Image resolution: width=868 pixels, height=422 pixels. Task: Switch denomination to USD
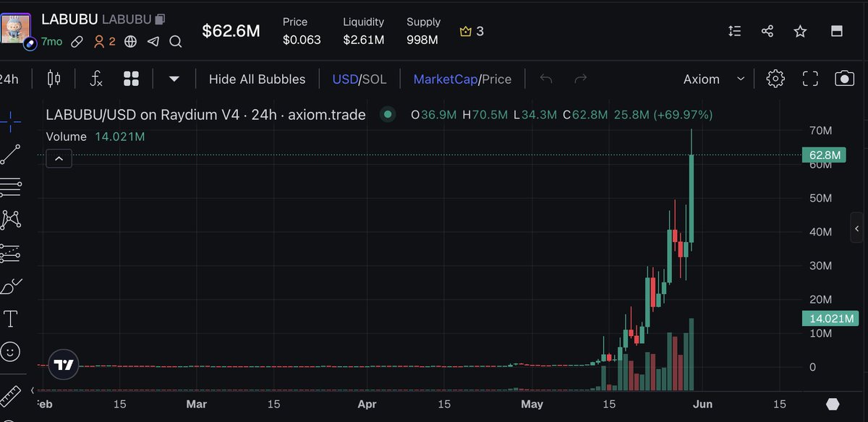click(345, 79)
